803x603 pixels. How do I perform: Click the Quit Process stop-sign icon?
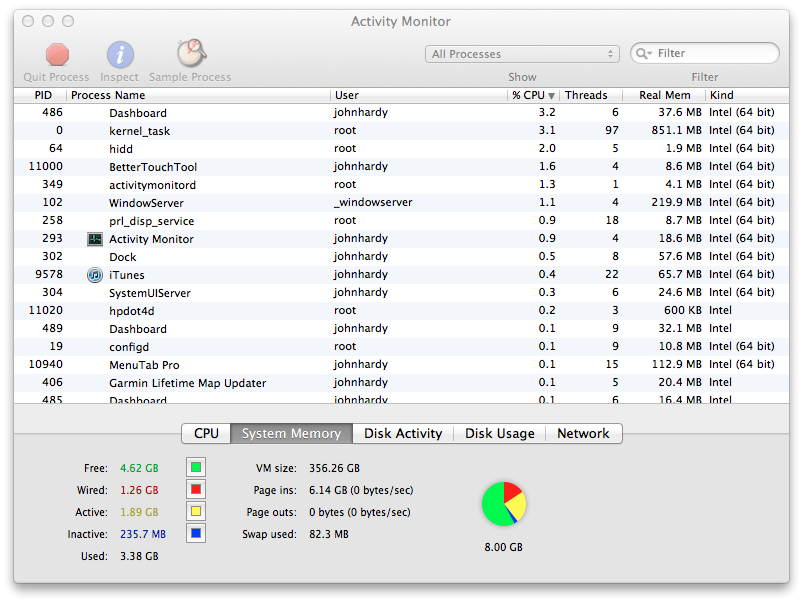point(57,54)
